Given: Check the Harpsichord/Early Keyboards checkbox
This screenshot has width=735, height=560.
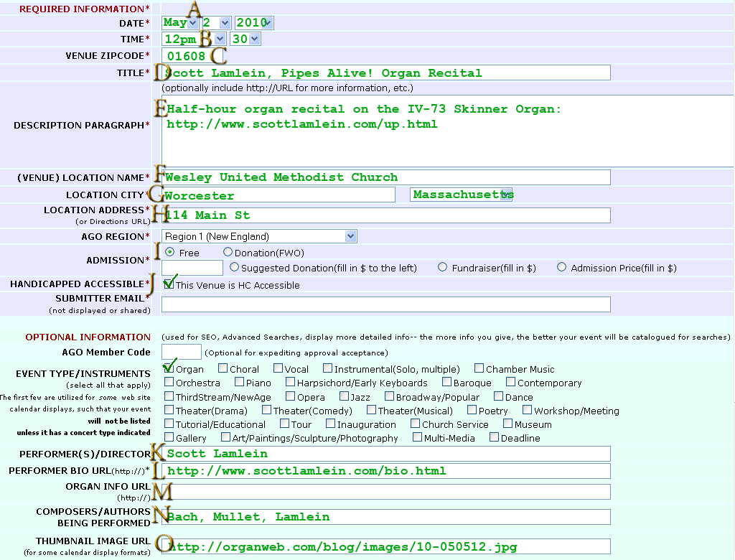Looking at the screenshot, I should pyautogui.click(x=290, y=382).
